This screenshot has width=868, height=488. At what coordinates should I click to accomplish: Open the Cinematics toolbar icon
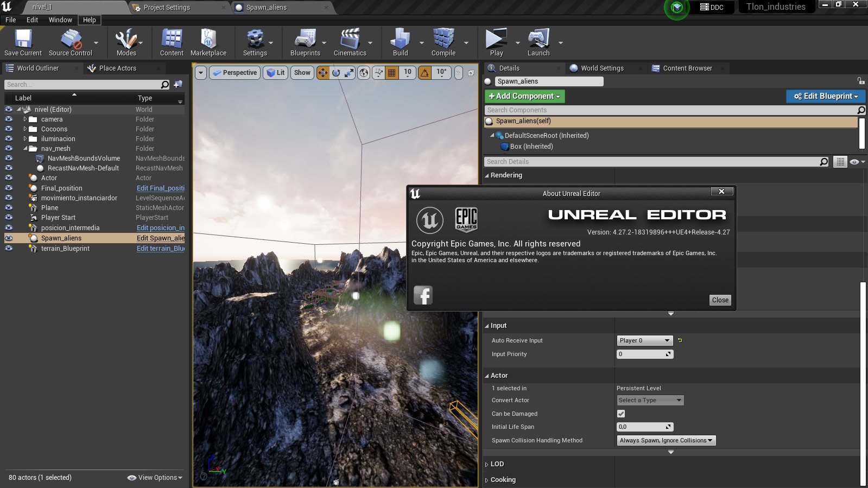[350, 42]
